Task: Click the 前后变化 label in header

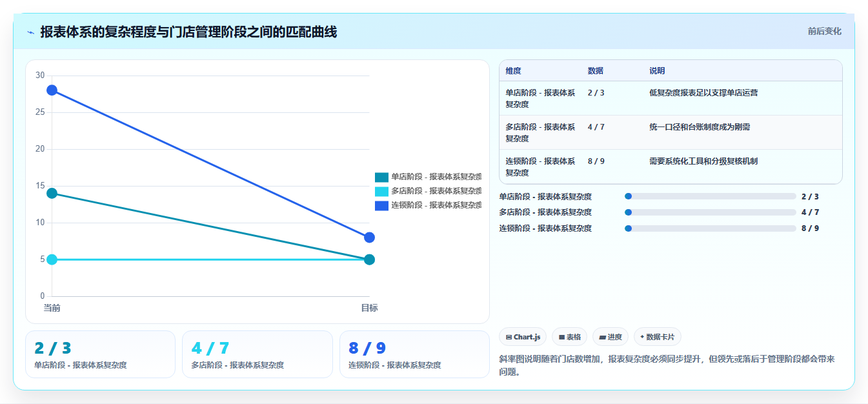Action: (x=824, y=31)
